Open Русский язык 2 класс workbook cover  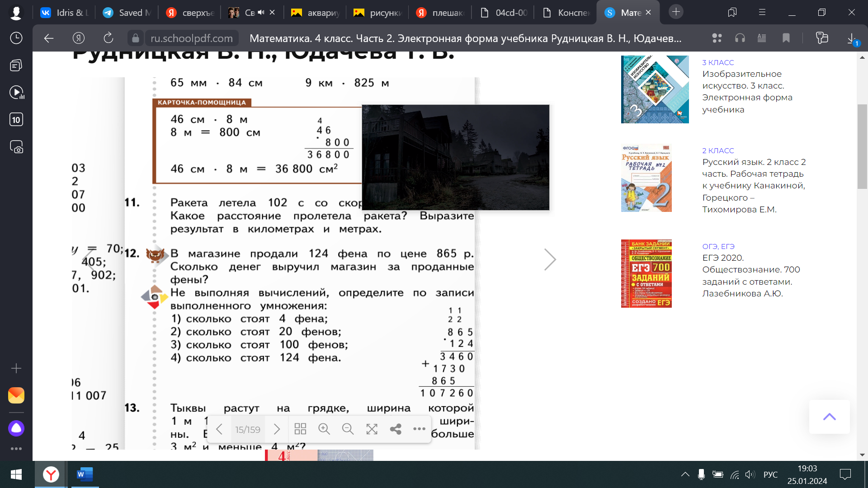point(646,178)
